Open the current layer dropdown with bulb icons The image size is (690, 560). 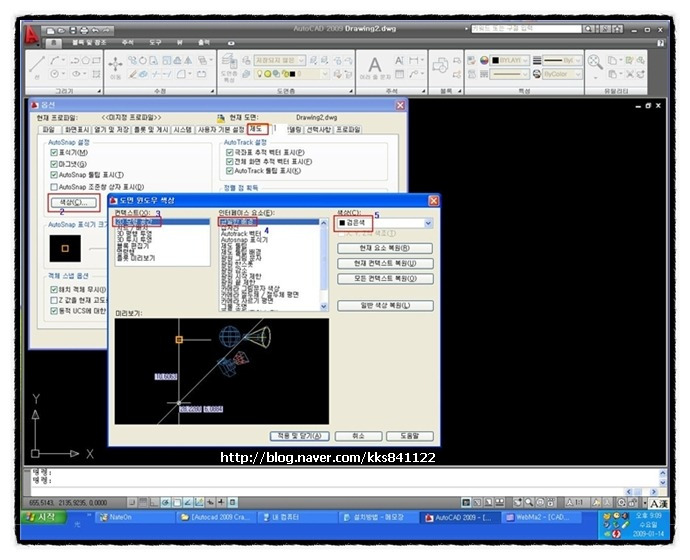click(x=324, y=74)
